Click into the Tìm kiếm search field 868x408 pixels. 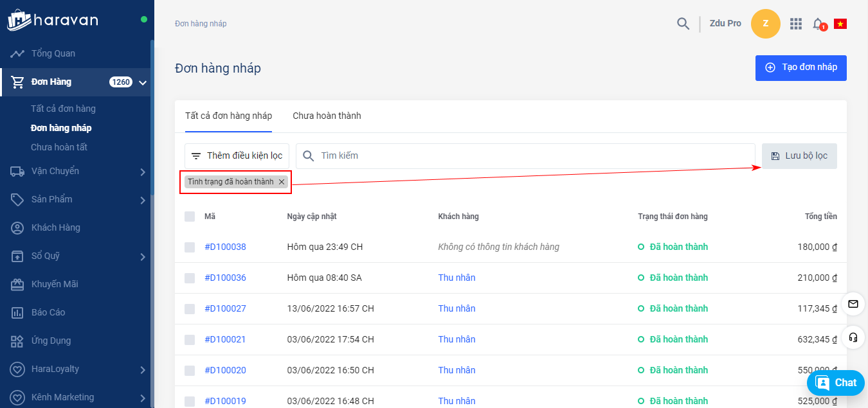click(527, 156)
